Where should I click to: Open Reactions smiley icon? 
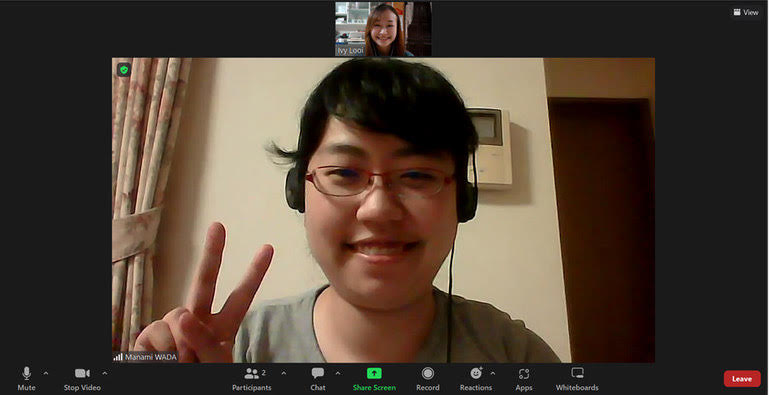(x=476, y=373)
